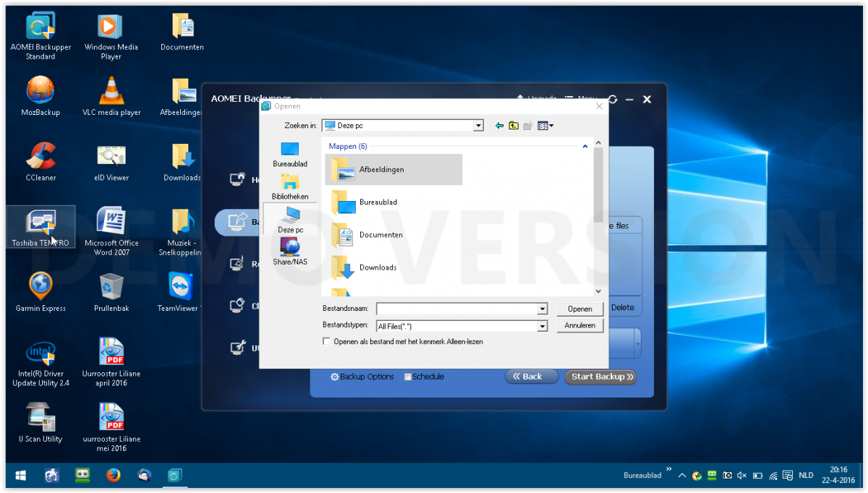Click the Clone tab icon in AOMEI sidebar
868x493 pixels.
click(238, 306)
